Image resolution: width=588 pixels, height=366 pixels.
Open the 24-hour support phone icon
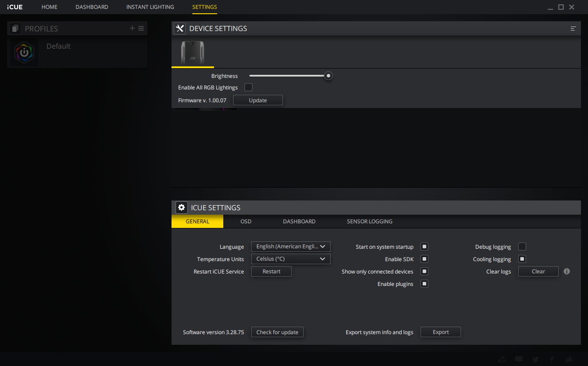(x=502, y=359)
